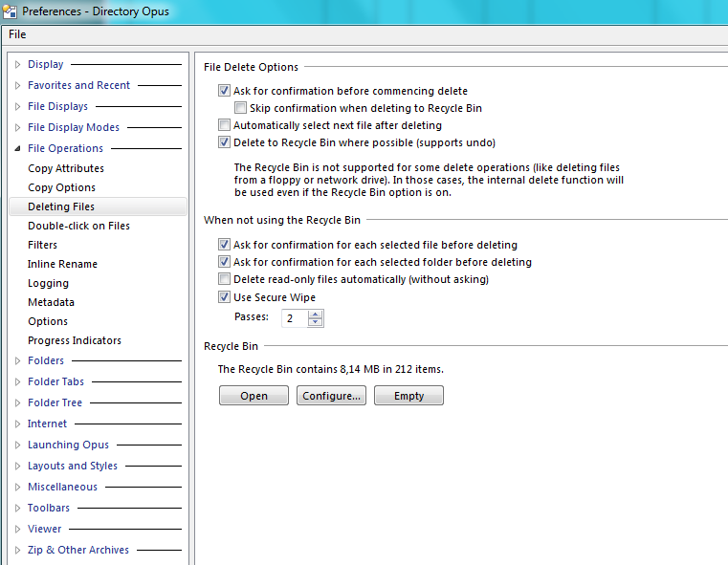
Task: Select the Copy Options page
Action: click(x=62, y=187)
